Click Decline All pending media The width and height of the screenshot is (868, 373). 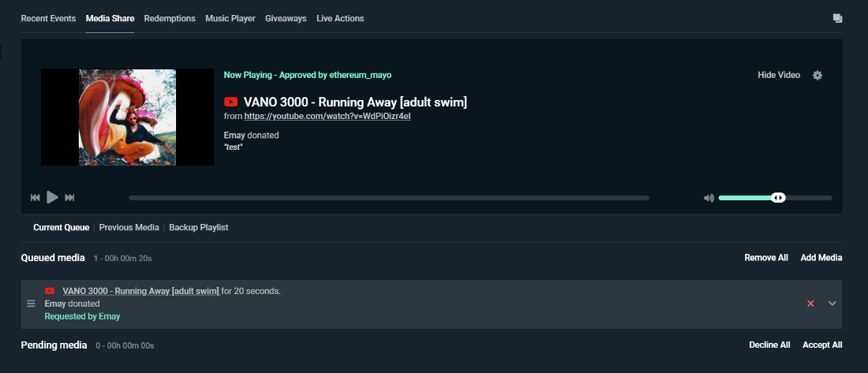tap(769, 345)
